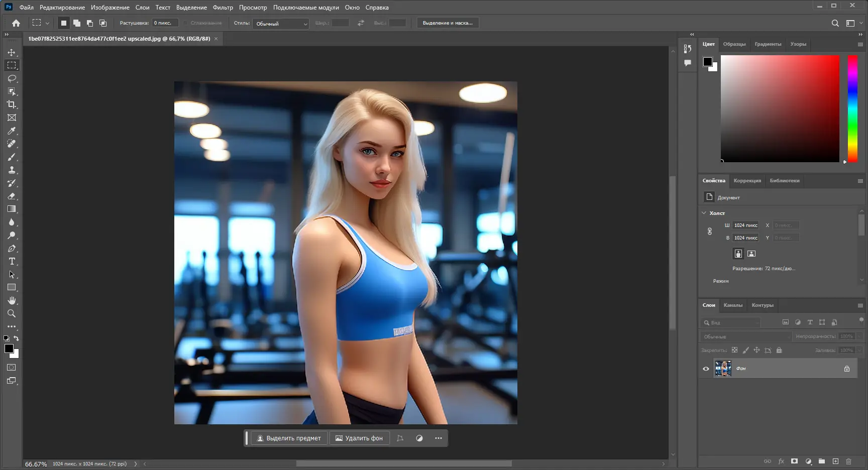The width and height of the screenshot is (868, 470).
Task: Select the Horizontal Type tool
Action: click(12, 262)
